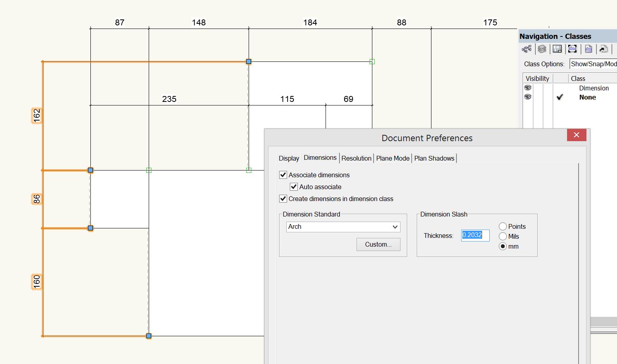Open the Viewports pane icon
The image size is (617, 364).
[x=573, y=49]
